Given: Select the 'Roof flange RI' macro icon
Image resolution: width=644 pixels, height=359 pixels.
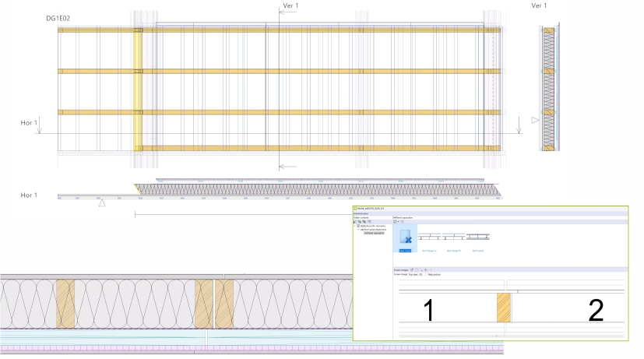Looking at the screenshot, I should pos(454,238).
